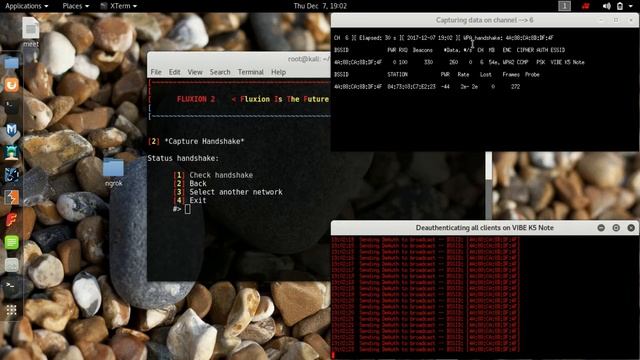Click '[2] Back' option text

190,184
